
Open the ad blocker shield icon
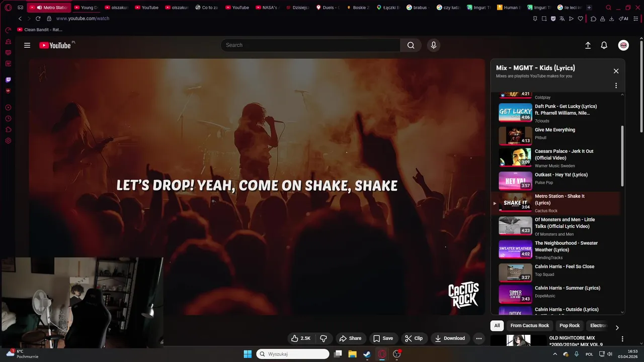(553, 19)
